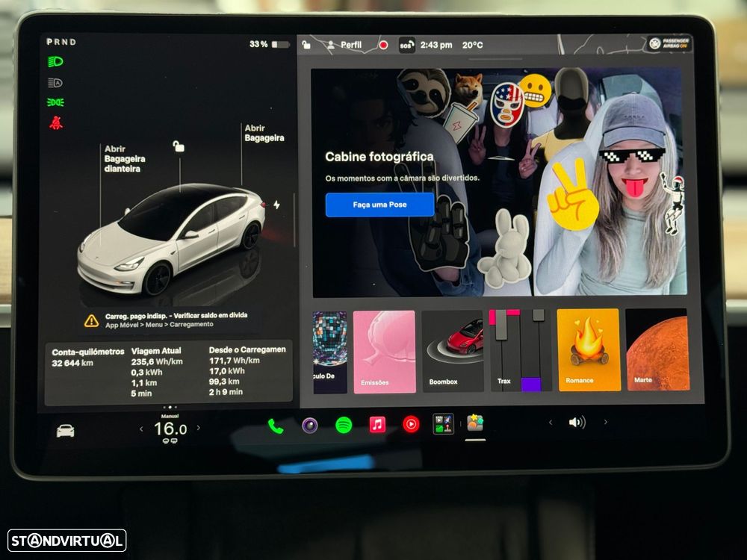Tap the red seatbelt warning icon
Image resolution: width=747 pixels, height=560 pixels.
[x=56, y=123]
